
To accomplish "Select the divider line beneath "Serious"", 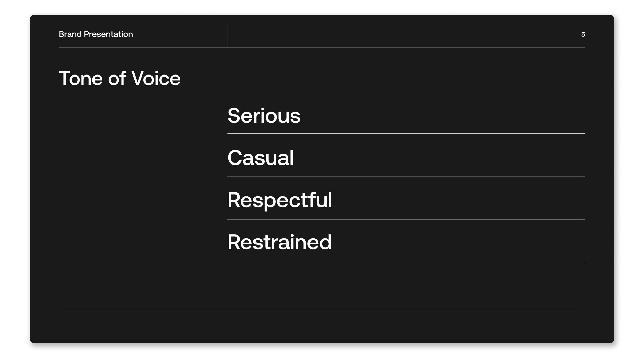I will (406, 134).
